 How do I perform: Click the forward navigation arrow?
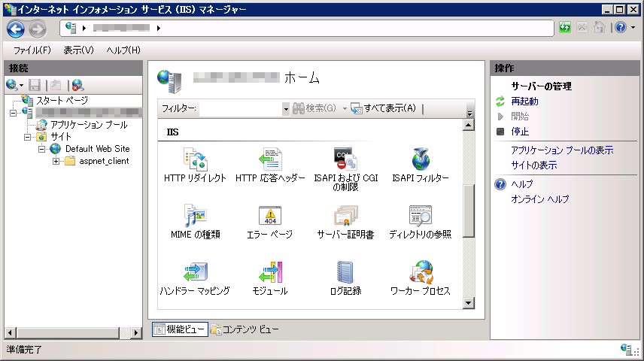38,29
